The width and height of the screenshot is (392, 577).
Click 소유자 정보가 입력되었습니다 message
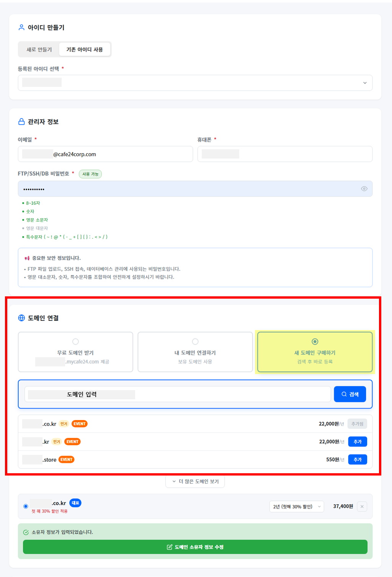[62, 532]
